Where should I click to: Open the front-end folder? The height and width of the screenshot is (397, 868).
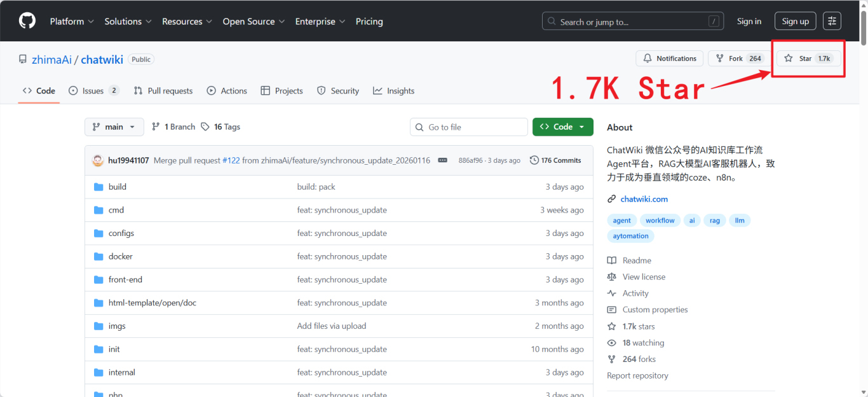tap(125, 279)
